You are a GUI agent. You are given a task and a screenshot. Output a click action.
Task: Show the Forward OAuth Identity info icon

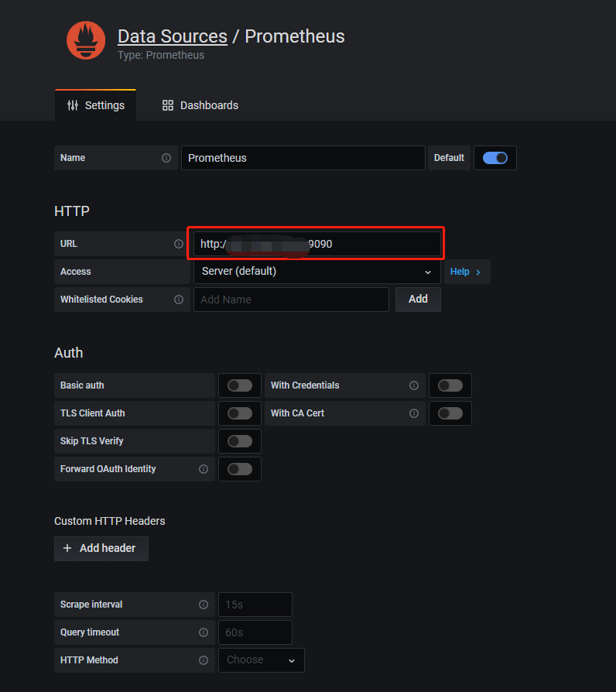(x=204, y=469)
